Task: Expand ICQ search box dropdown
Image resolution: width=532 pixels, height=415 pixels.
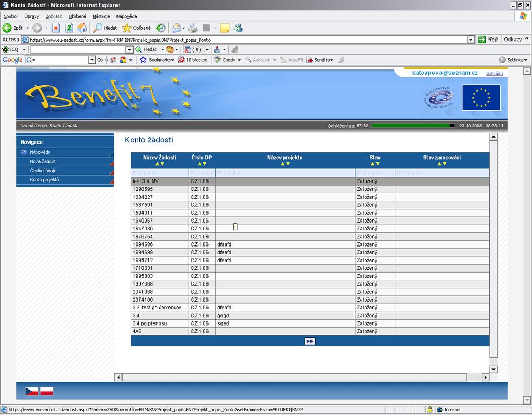Action: 129,49
